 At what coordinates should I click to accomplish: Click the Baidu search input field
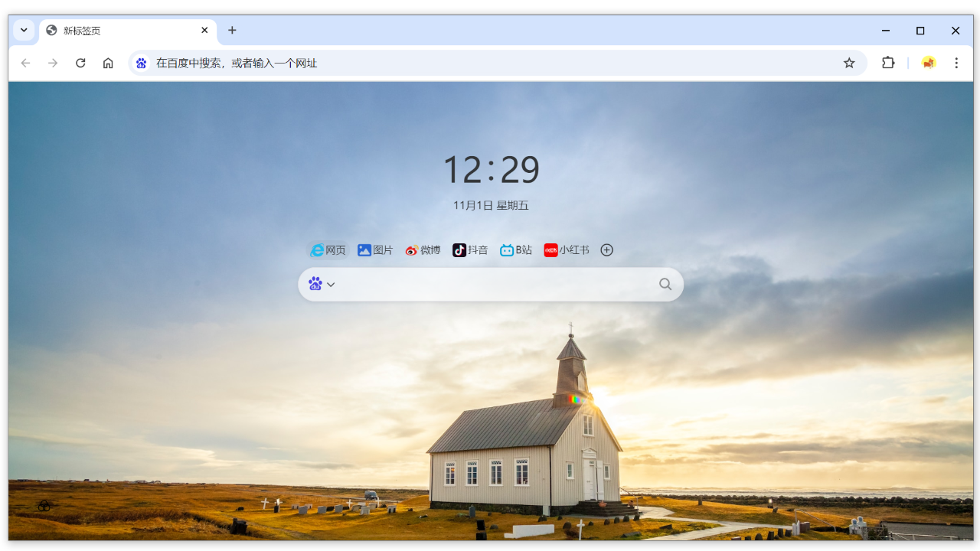tap(494, 284)
